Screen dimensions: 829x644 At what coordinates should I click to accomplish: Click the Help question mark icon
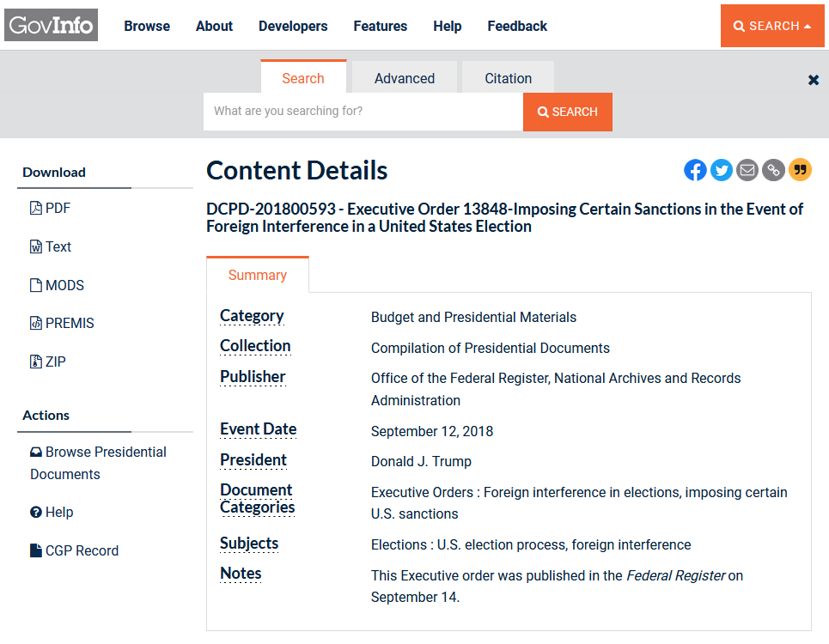tap(36, 512)
